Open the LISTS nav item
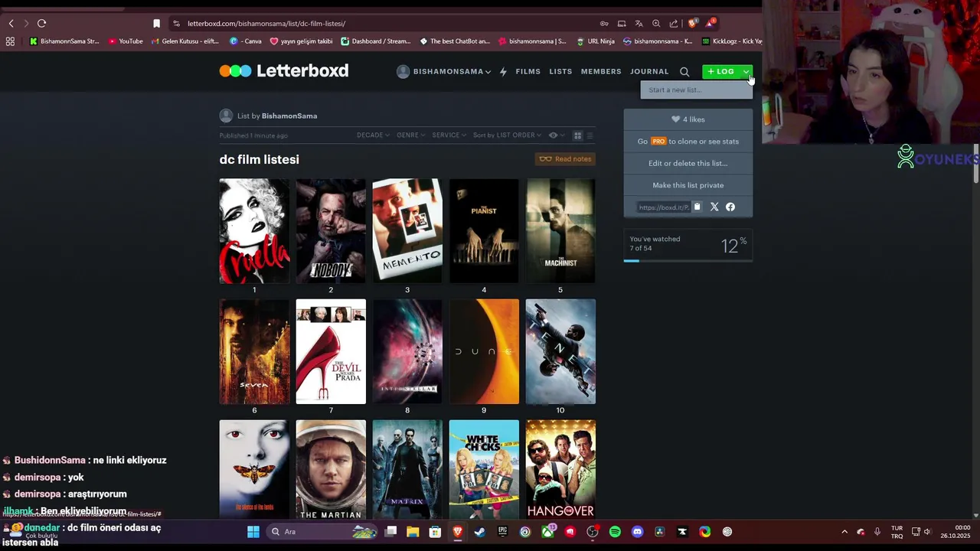Viewport: 980px width, 551px height. tap(560, 72)
